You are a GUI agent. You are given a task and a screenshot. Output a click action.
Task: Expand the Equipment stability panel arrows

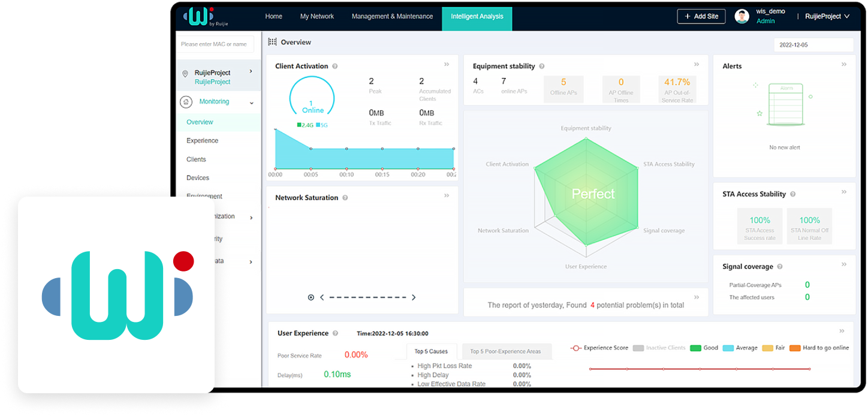pos(697,64)
